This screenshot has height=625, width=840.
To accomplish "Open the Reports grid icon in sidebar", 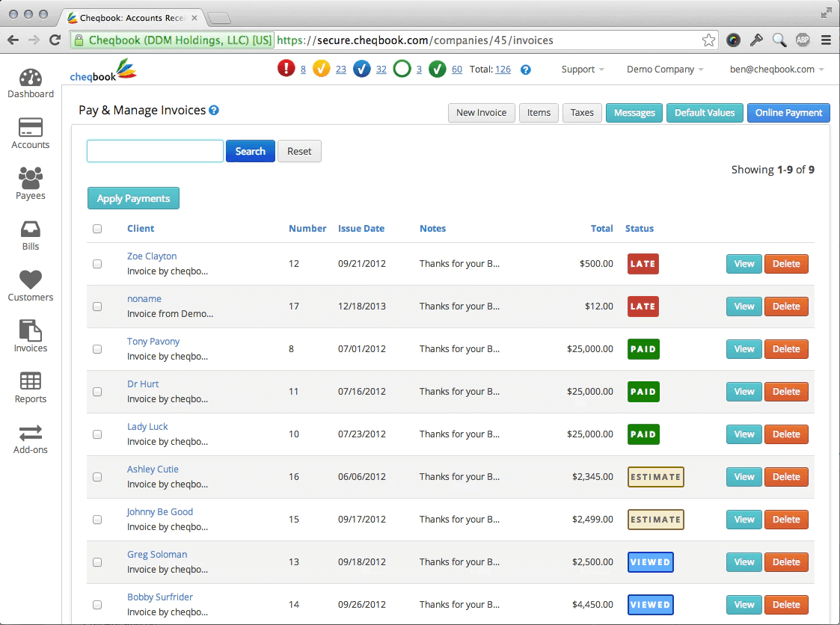I will [x=31, y=381].
